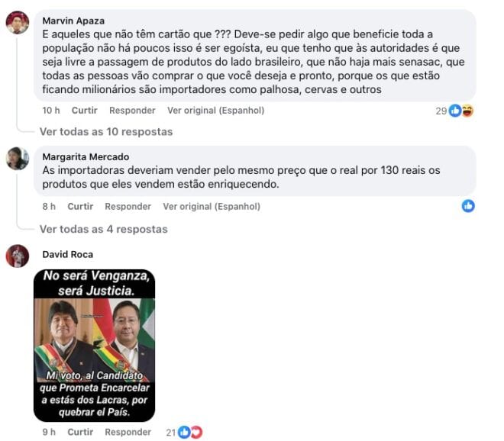504x441 pixels.
Task: View original Spanish of Marvin's comment
Action: pos(215,111)
